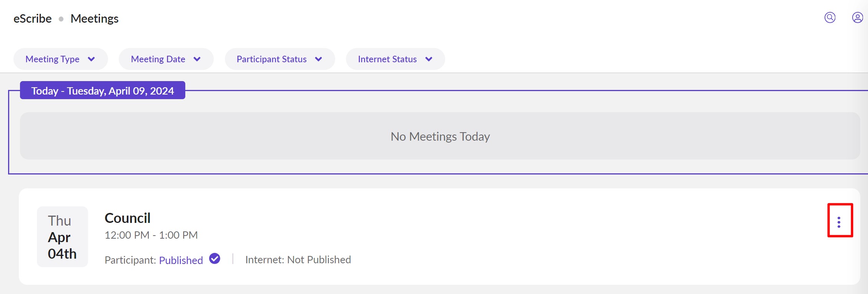This screenshot has width=868, height=294.
Task: Click the Internet: Not Published status
Action: 298,260
